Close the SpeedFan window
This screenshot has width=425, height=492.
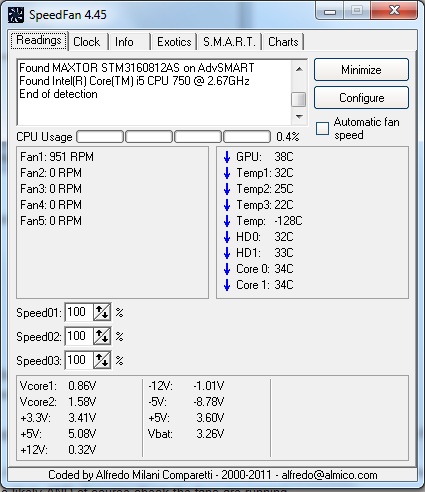[394, 11]
